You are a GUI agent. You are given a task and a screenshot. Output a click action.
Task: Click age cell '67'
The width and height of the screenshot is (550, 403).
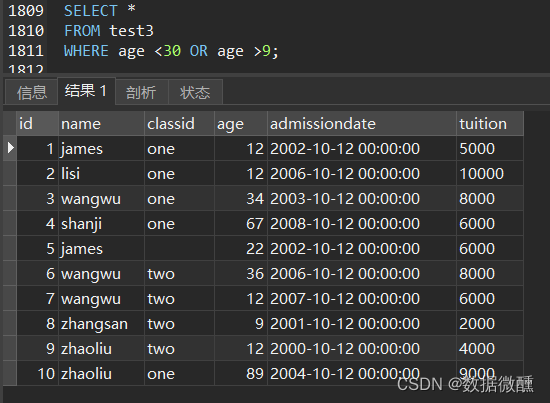pos(241,223)
